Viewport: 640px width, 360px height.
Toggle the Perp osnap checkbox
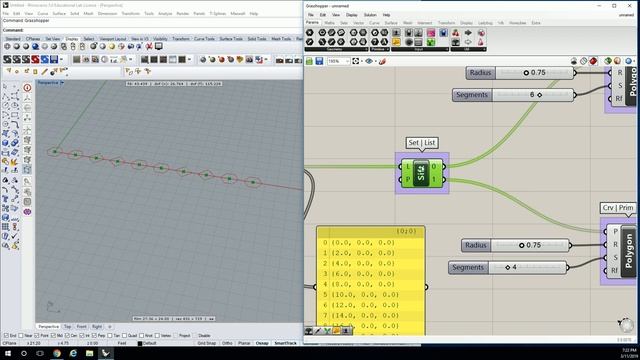pyautogui.click(x=94, y=336)
